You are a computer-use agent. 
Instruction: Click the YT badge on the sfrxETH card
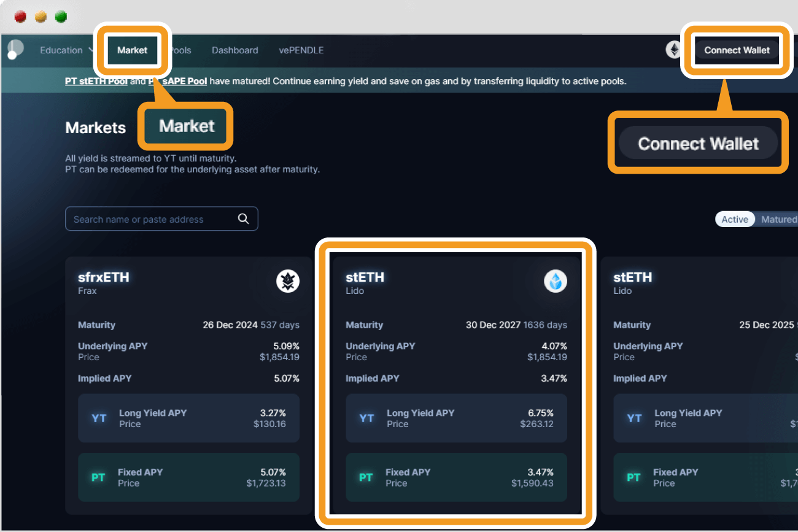click(99, 418)
